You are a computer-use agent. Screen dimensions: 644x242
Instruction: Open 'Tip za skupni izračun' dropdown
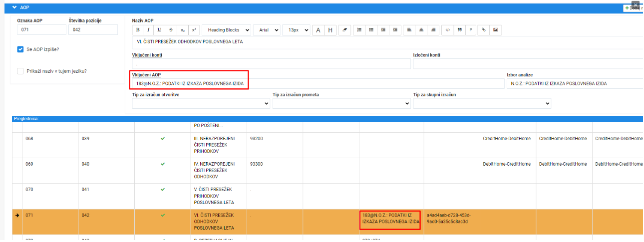tap(482, 103)
